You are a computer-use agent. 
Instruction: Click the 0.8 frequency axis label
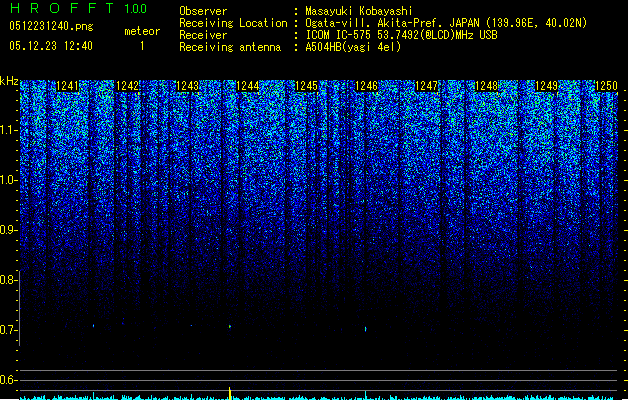pyautogui.click(x=9, y=280)
